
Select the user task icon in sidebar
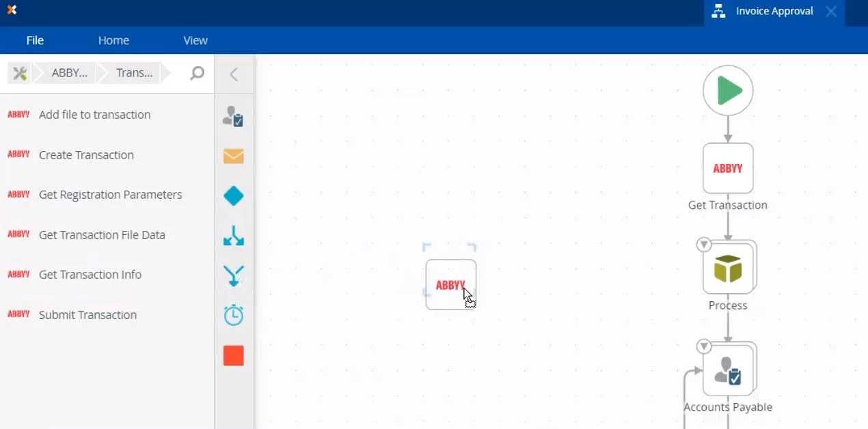pyautogui.click(x=234, y=117)
